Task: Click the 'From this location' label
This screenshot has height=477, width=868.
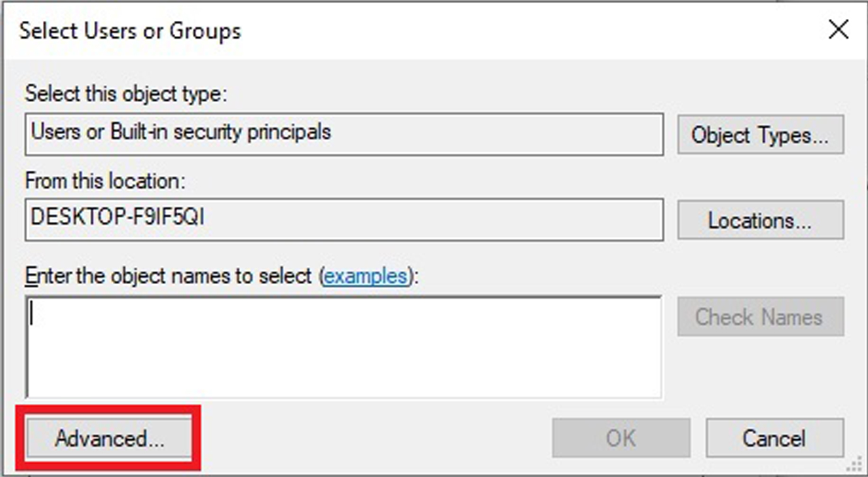Action: pos(105,181)
